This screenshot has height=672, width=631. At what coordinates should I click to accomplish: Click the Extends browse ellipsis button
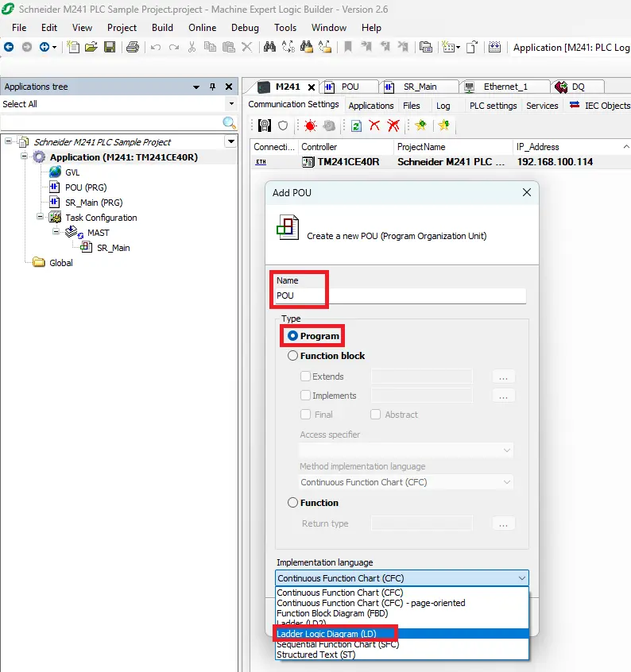(x=503, y=377)
